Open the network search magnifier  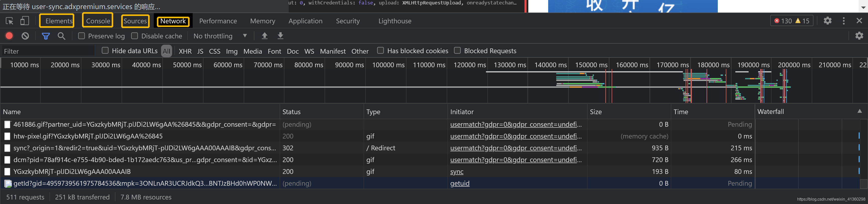[61, 36]
